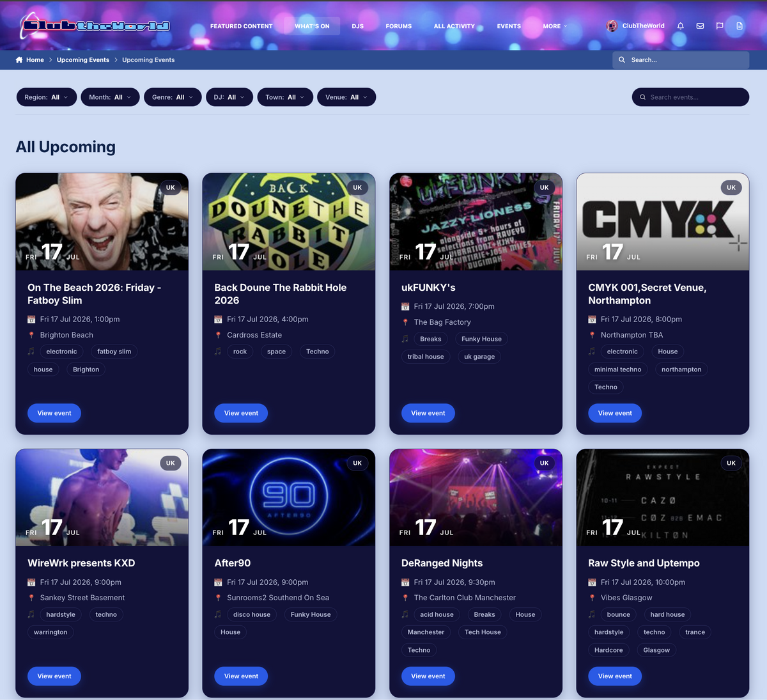
Task: Click the location pin beside The Bag Factory
Action: point(405,322)
